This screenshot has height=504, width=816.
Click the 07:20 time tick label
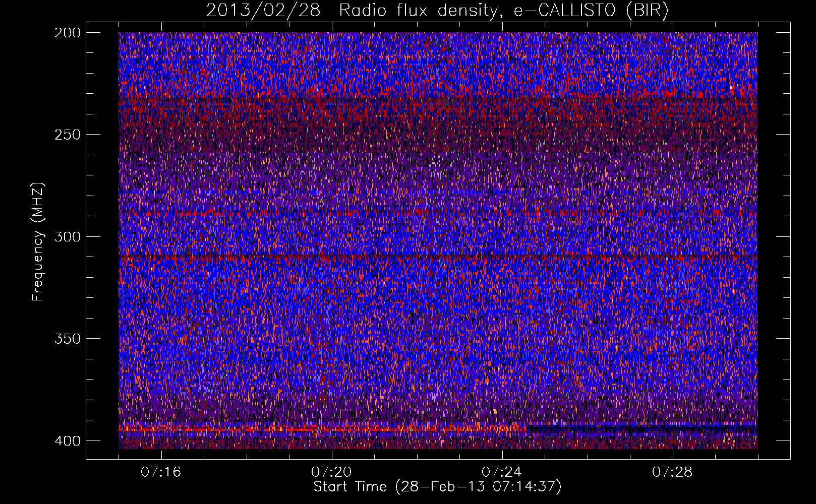331,472
